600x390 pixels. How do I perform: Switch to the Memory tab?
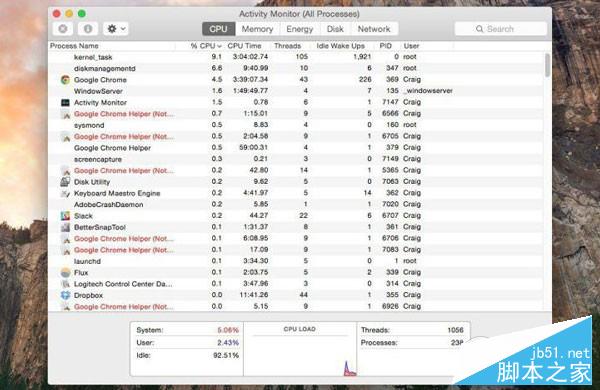click(x=258, y=29)
